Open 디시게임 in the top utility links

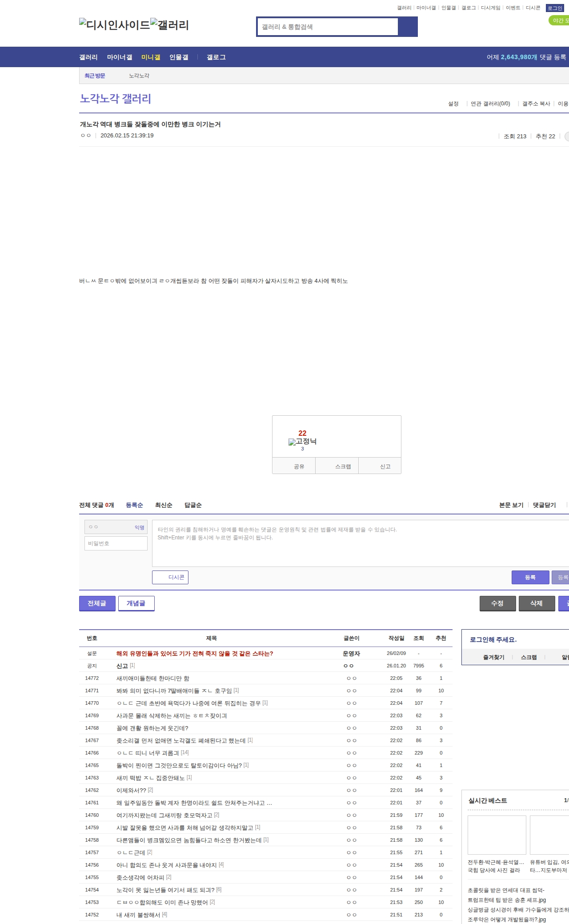490,8
